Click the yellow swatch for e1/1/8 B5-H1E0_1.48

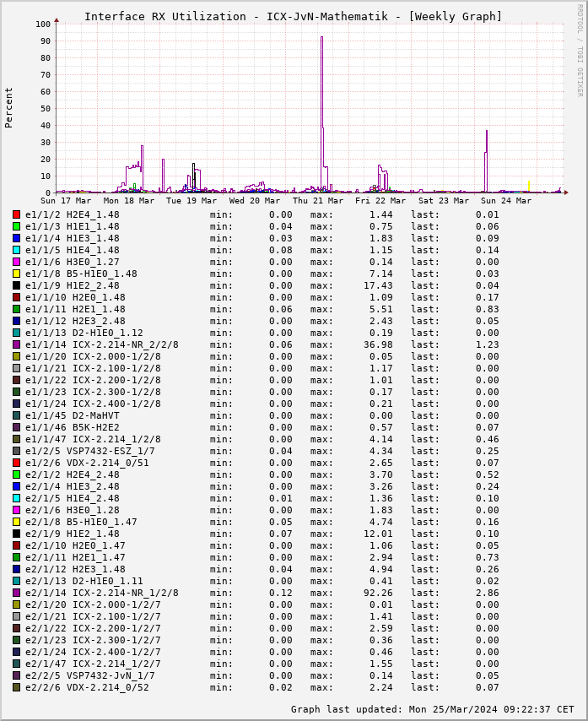point(16,274)
